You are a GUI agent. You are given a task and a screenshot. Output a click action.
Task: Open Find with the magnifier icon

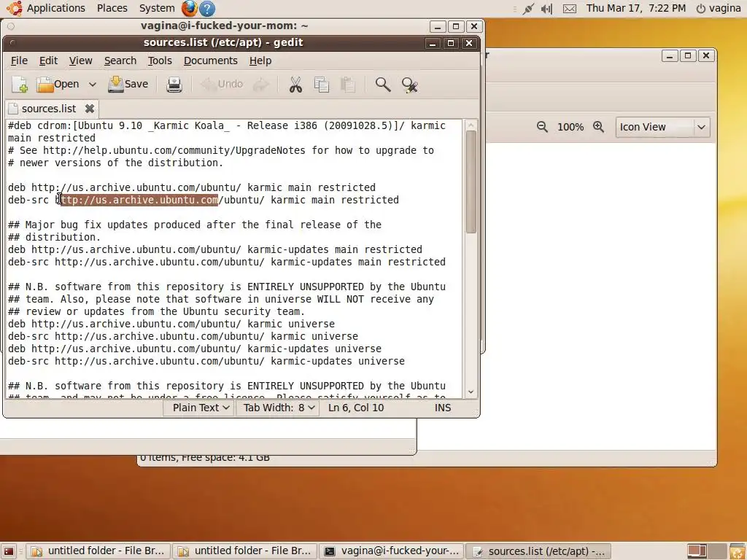pyautogui.click(x=382, y=85)
